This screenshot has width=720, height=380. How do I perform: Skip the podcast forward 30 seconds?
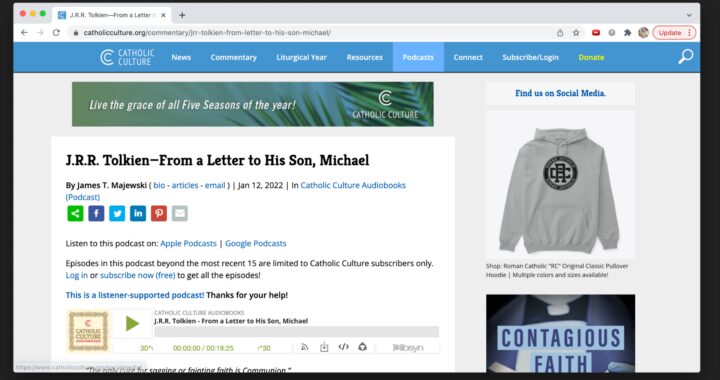(264, 348)
